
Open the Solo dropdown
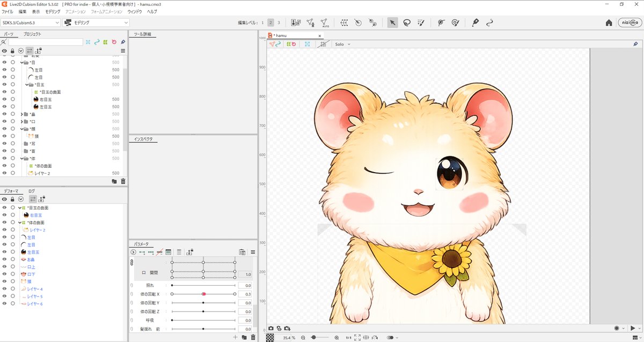point(342,44)
